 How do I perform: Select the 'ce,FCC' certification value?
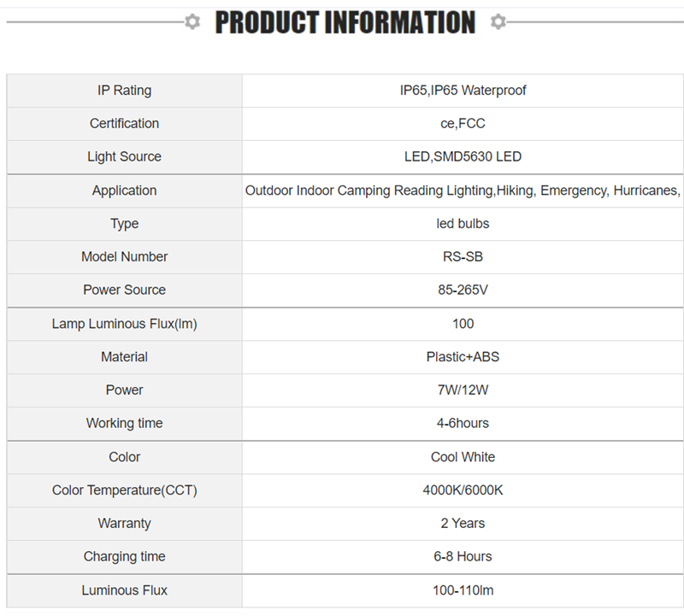[463, 124]
